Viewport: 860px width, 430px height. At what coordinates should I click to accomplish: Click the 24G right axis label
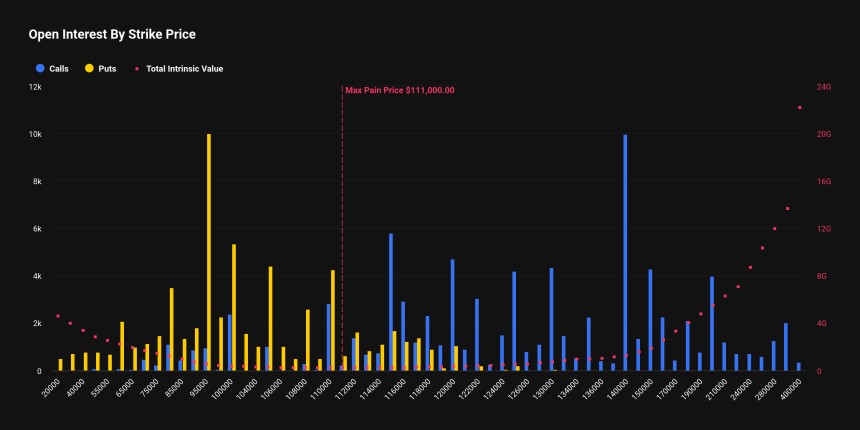point(825,87)
